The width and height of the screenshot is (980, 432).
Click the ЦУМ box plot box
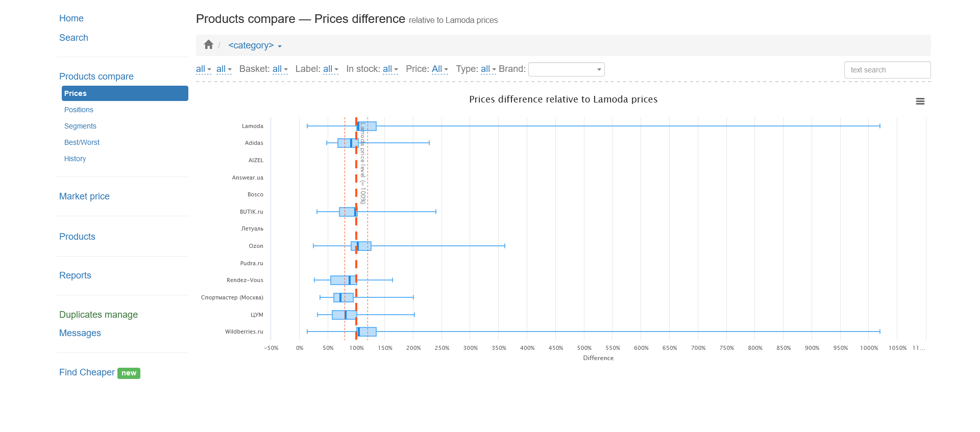(x=345, y=315)
